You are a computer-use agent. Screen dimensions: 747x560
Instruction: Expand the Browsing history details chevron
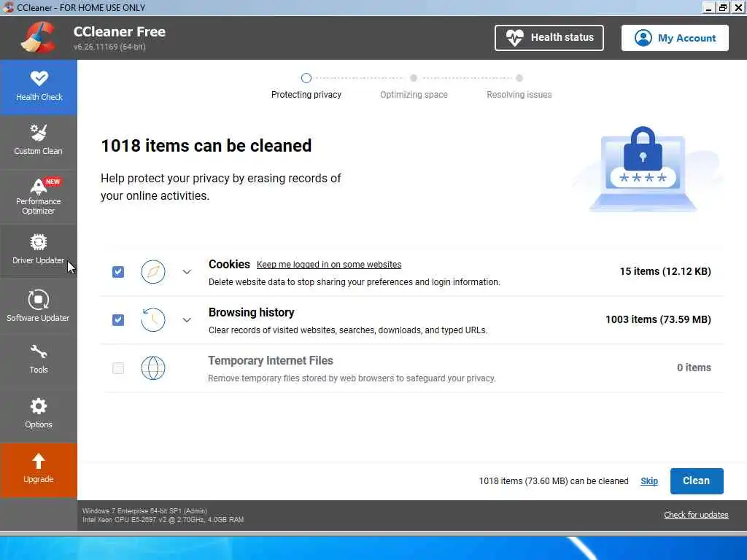click(x=187, y=320)
